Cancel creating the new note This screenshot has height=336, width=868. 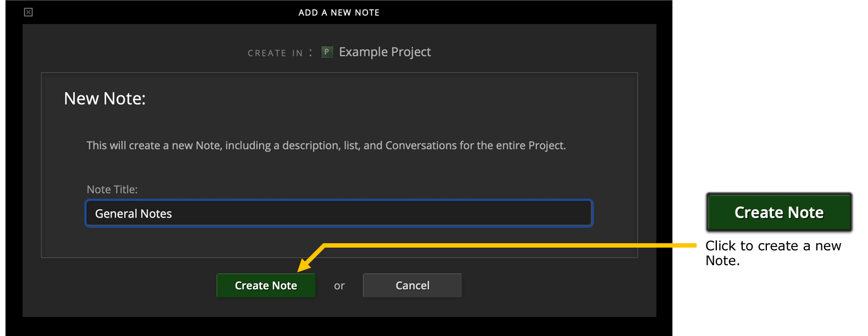coord(413,285)
